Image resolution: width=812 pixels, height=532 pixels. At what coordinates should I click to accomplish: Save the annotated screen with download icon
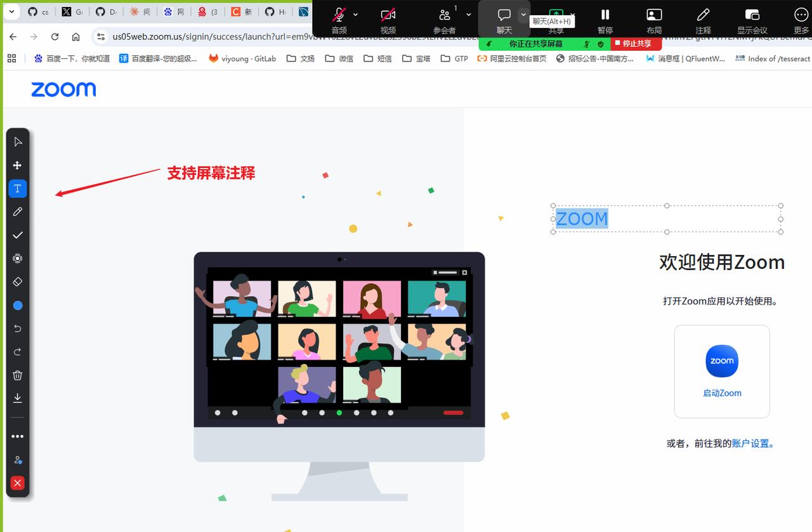[x=18, y=398]
